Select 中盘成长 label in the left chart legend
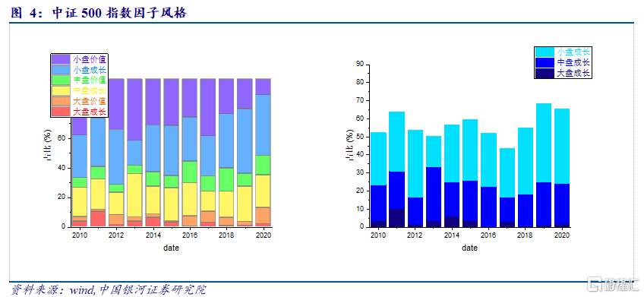 90,90
